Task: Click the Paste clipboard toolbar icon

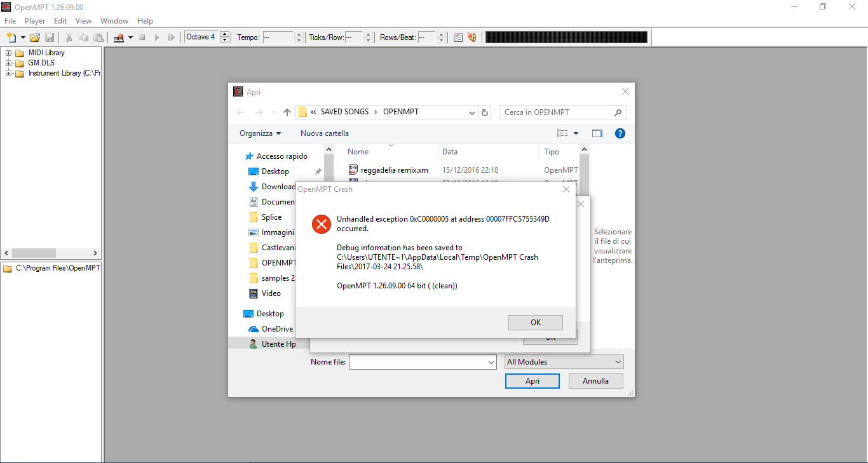Action: tap(98, 37)
